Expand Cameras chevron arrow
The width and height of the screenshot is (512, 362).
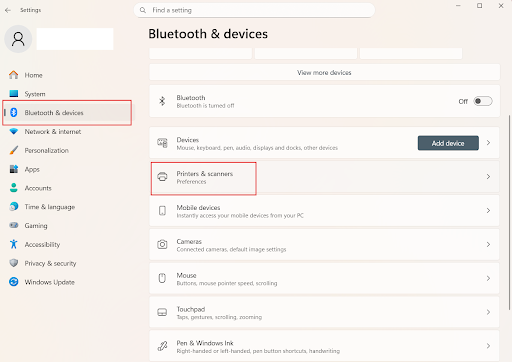pyautogui.click(x=488, y=244)
